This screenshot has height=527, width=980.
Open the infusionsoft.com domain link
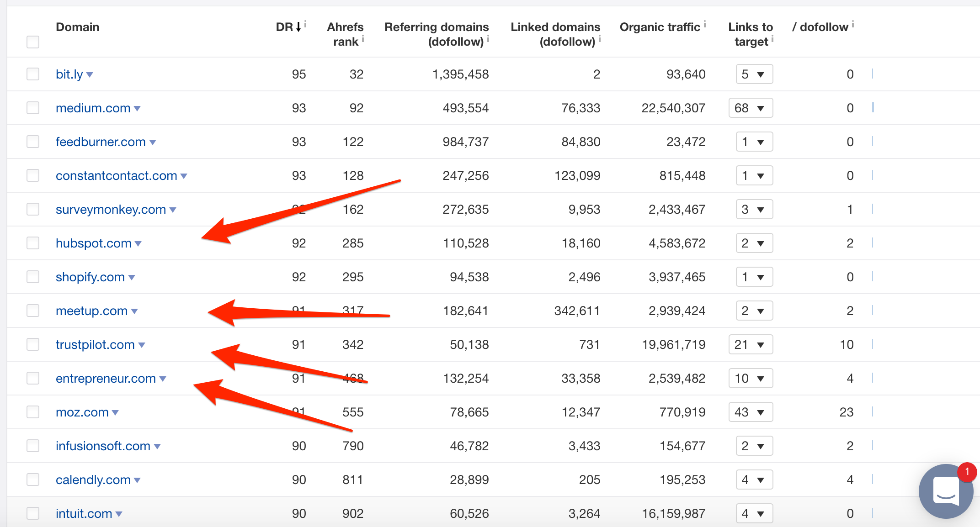(103, 446)
